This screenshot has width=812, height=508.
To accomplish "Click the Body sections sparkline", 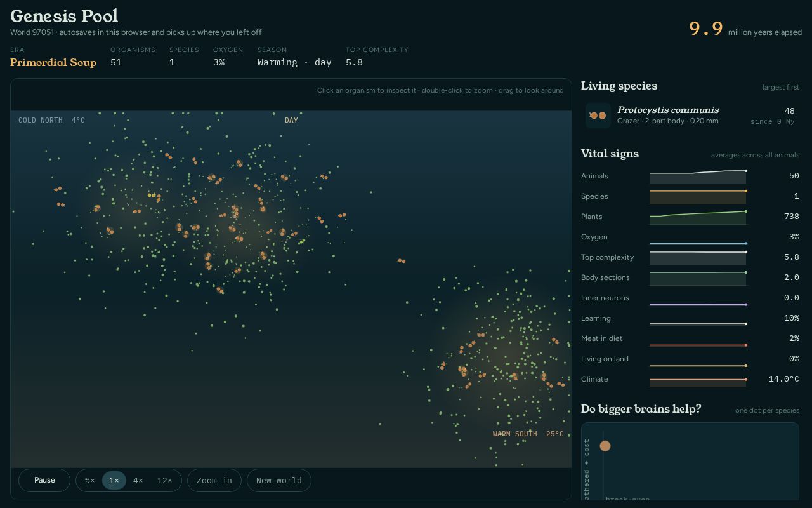I will [x=698, y=277].
